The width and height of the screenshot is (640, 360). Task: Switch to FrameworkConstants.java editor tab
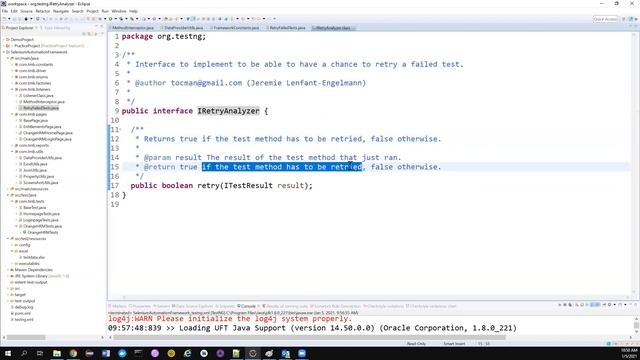(x=236, y=28)
